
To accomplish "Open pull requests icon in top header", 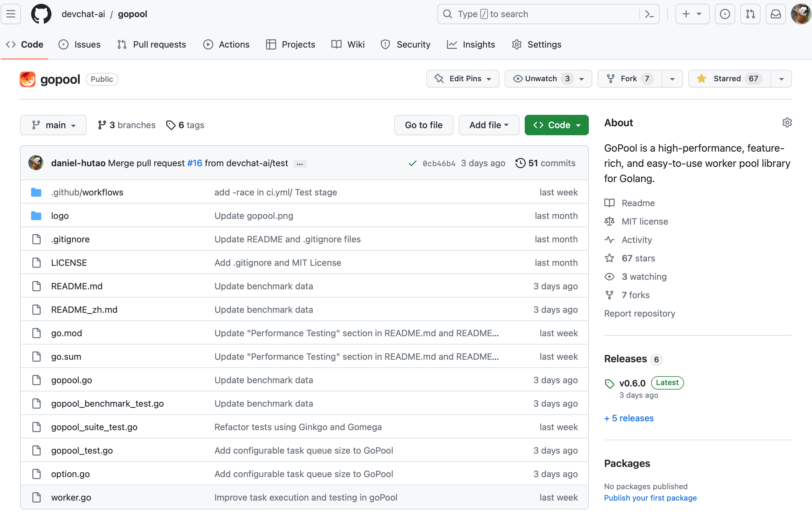I will pos(750,14).
